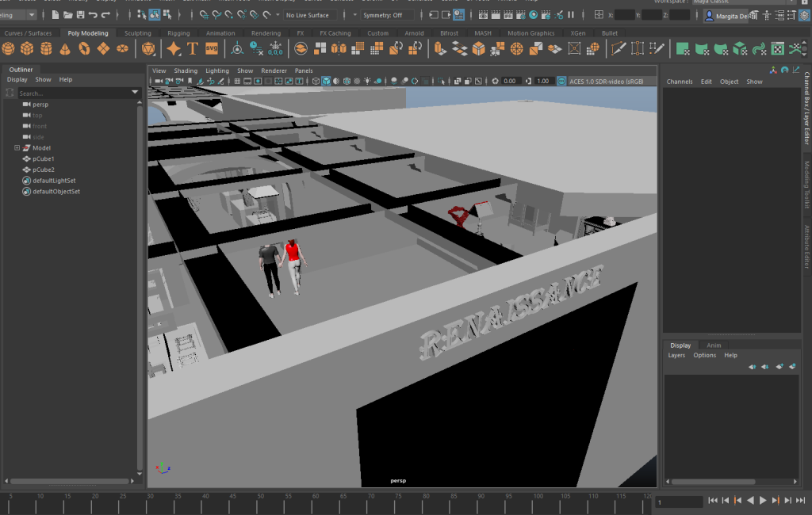Click the redo arrow icon

(105, 15)
